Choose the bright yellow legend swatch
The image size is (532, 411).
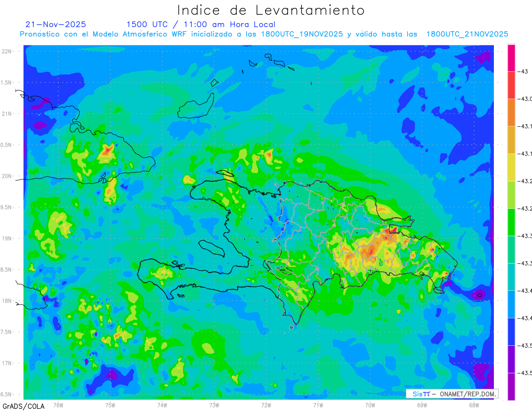[511, 167]
